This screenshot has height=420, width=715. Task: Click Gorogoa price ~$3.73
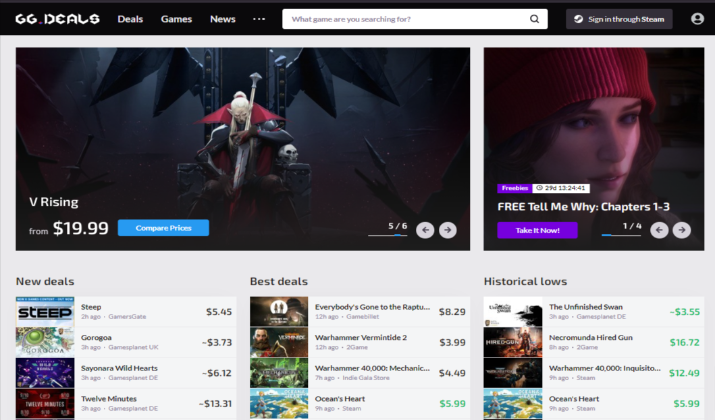tap(217, 342)
